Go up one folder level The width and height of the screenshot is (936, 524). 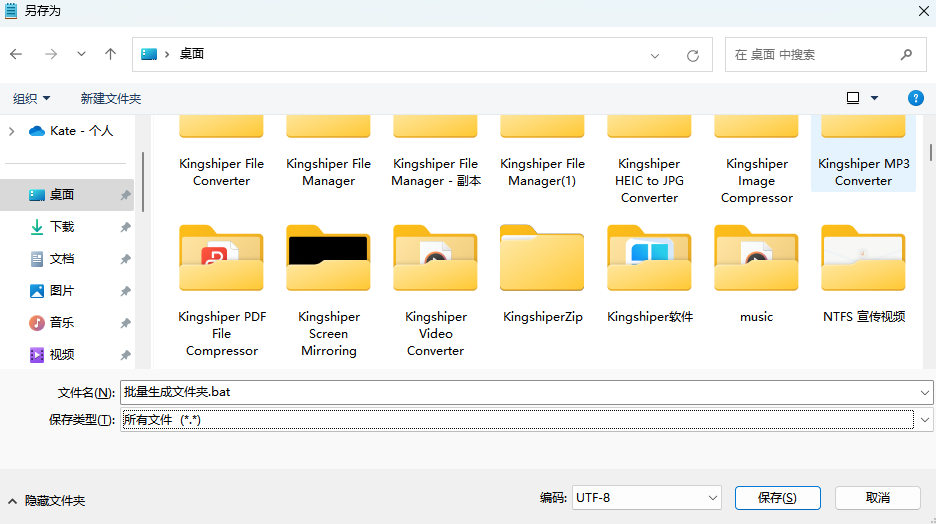click(110, 54)
